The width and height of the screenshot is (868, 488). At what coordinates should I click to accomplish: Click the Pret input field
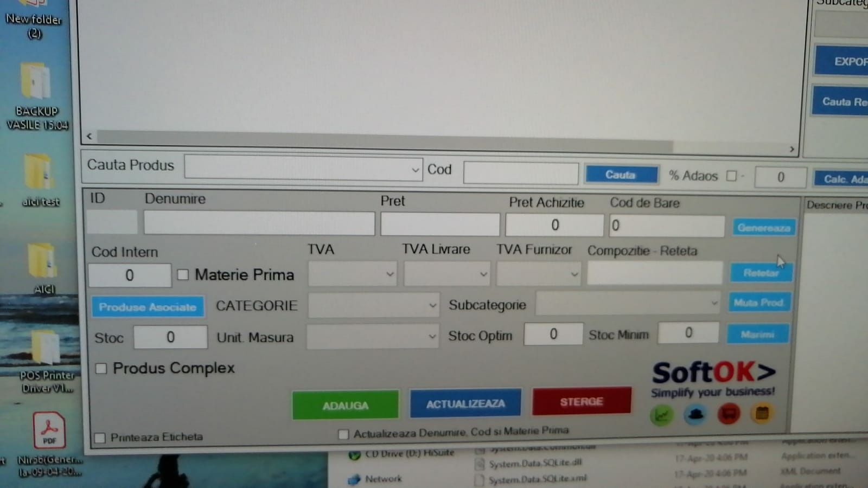[440, 224]
